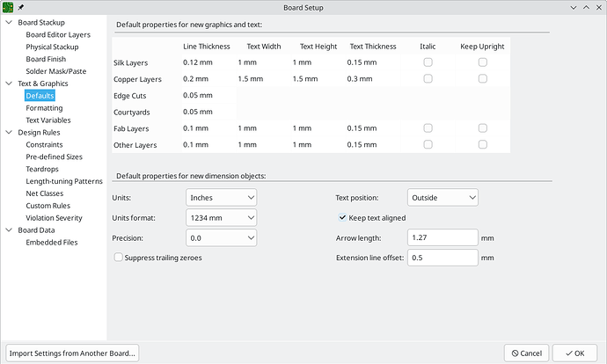Viewport: 607px width, 364px height.
Task: Click the Cancel button
Action: [526, 353]
